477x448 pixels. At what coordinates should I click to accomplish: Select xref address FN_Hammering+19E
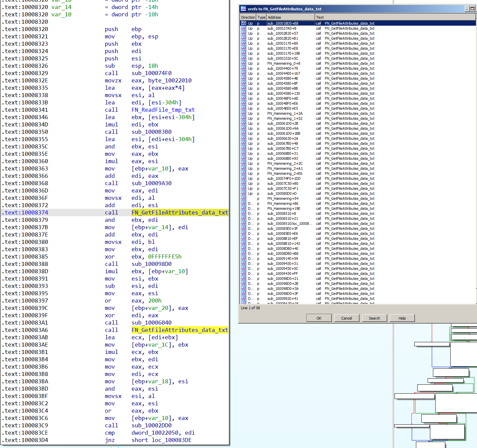pyautogui.click(x=284, y=208)
